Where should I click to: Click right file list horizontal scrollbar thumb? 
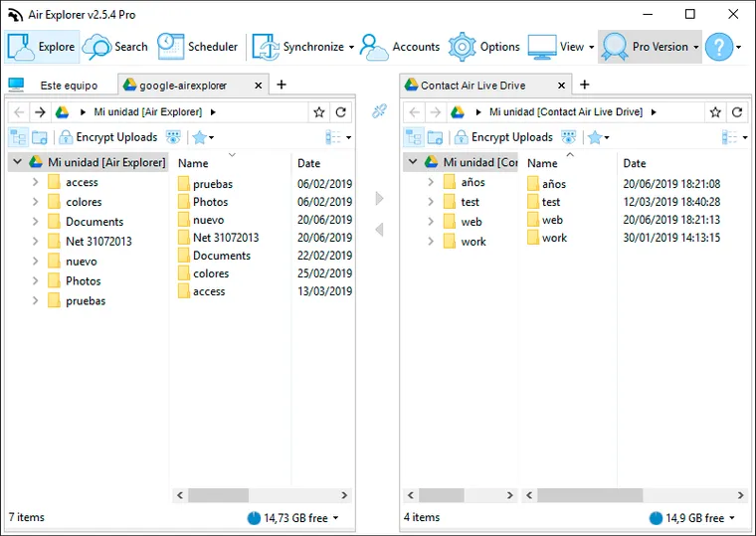pyautogui.click(x=590, y=495)
